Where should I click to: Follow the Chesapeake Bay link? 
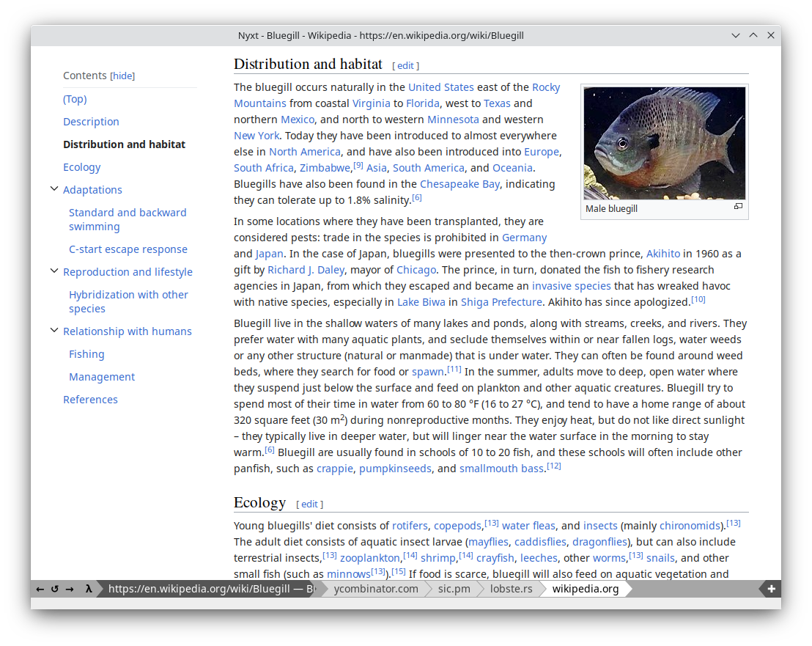[459, 184]
